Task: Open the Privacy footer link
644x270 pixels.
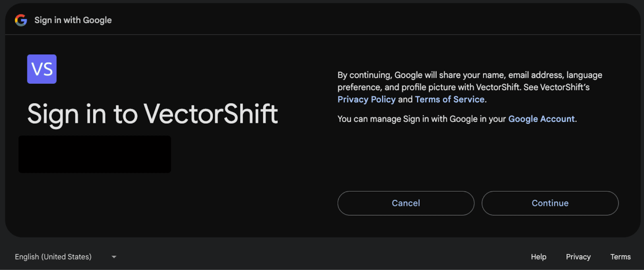Action: 578,257
